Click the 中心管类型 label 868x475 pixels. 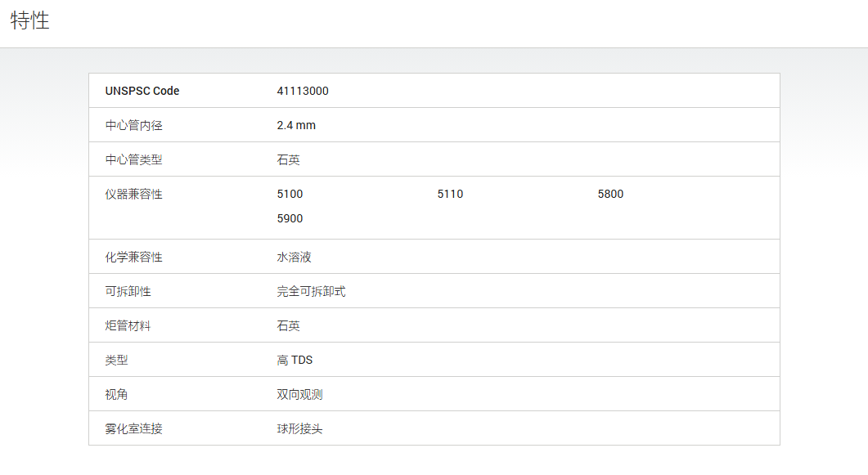point(134,159)
